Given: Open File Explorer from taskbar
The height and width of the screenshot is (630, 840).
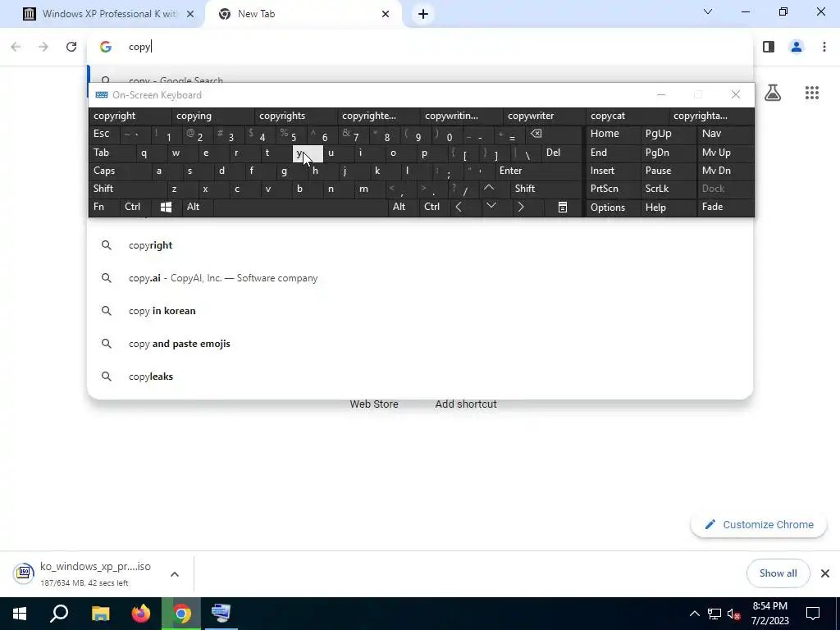Looking at the screenshot, I should tap(100, 614).
